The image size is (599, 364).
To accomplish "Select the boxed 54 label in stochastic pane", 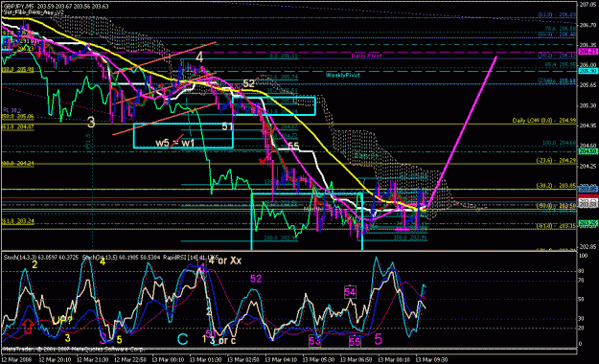I will point(350,292).
